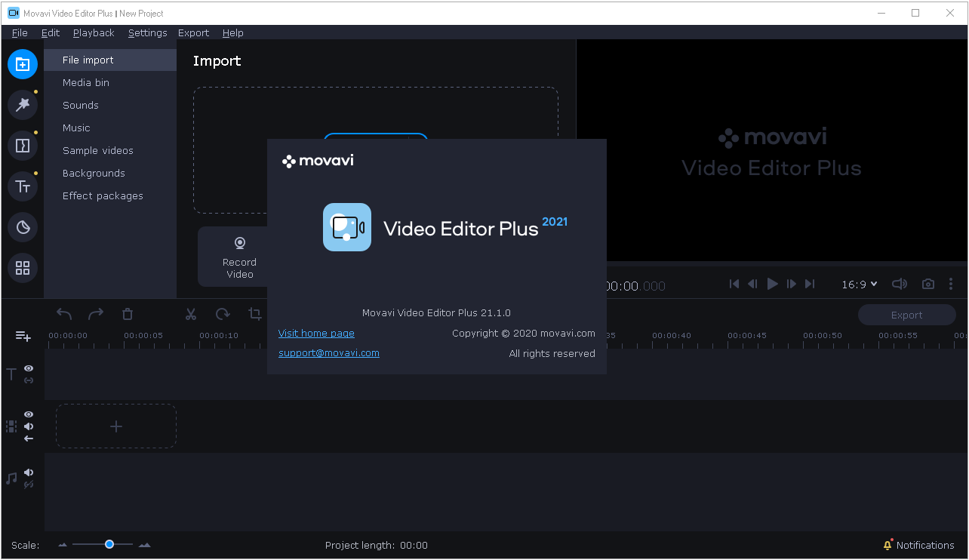The image size is (969, 560).
Task: Toggle title track visibility eye
Action: point(29,368)
